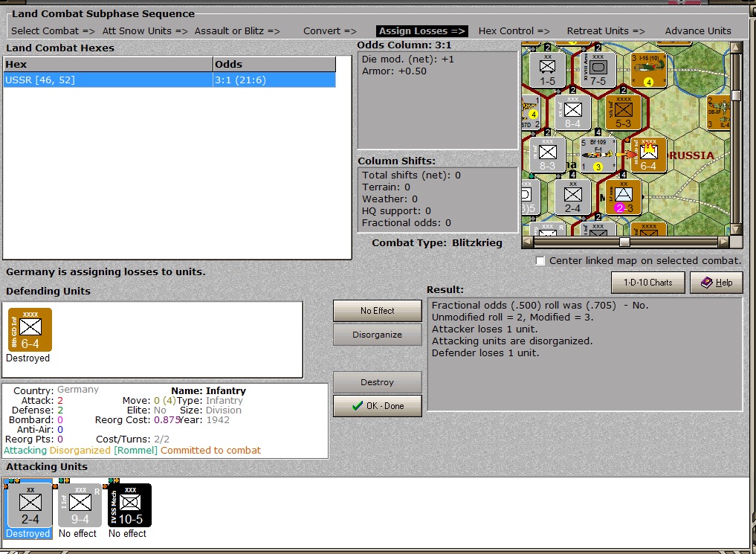Enable center linked map on selected combat
This screenshot has height=554, width=756.
click(540, 261)
